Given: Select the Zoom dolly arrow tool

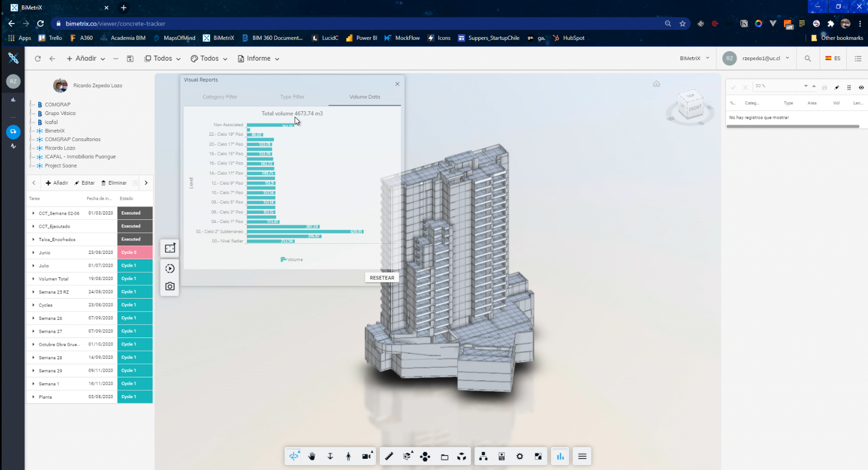Looking at the screenshot, I should 330,456.
